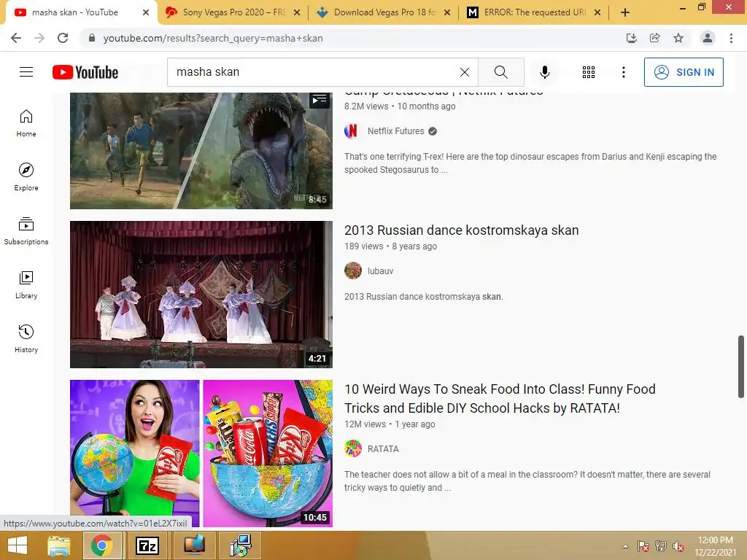
Task: Show hidden system tray icons
Action: [625, 547]
